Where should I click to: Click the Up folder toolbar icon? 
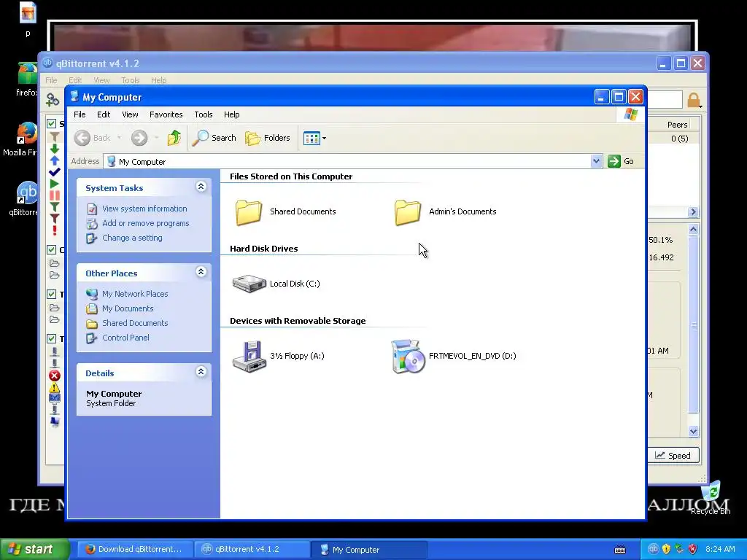[174, 138]
